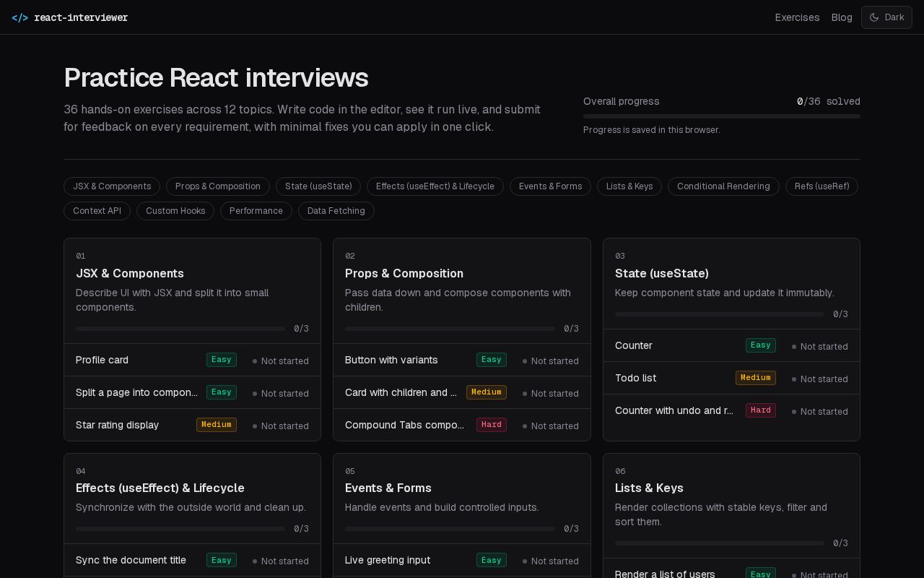Click Hard badge on Counter with undo
This screenshot has width=924, height=578.
click(x=761, y=410)
